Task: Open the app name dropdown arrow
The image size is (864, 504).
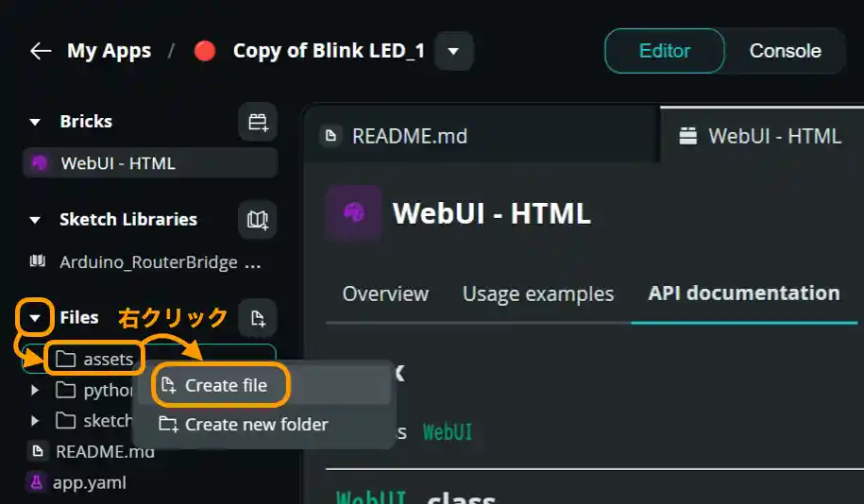Action: pos(453,51)
